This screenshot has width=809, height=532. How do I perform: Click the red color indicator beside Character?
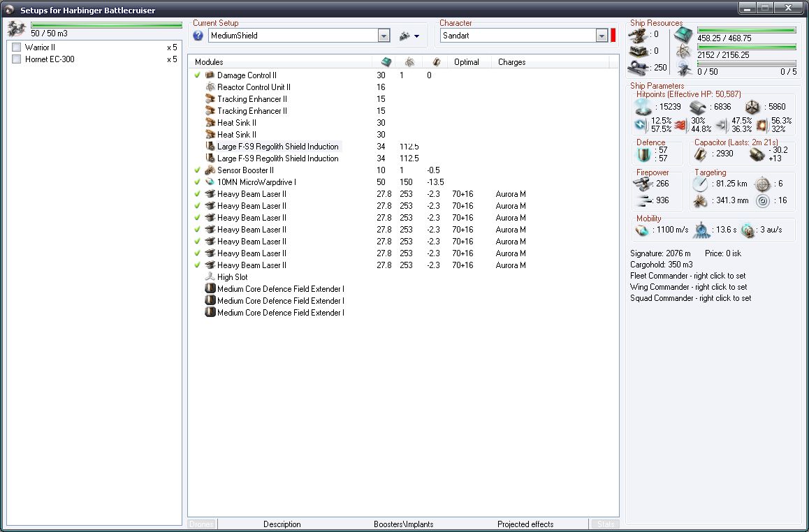[x=613, y=36]
